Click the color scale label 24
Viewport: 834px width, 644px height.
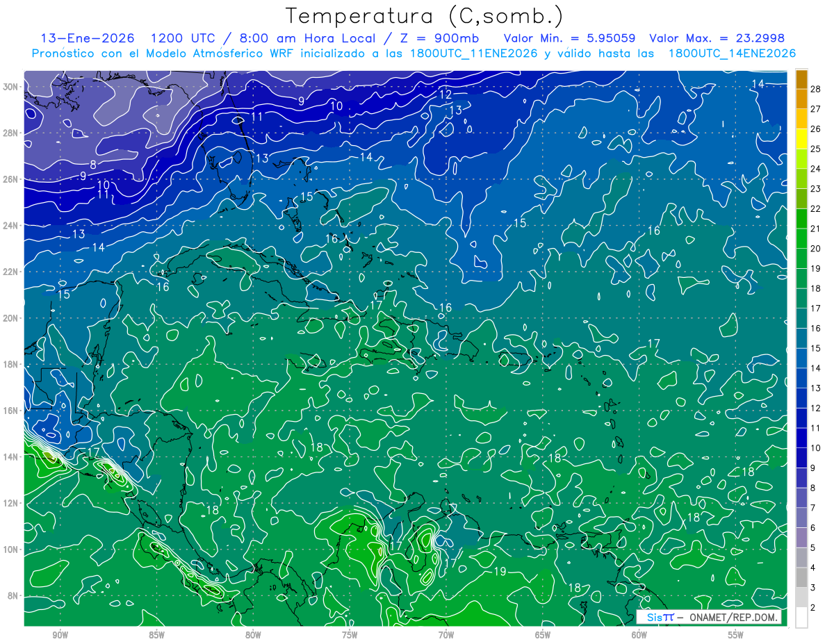pyautogui.click(x=816, y=169)
